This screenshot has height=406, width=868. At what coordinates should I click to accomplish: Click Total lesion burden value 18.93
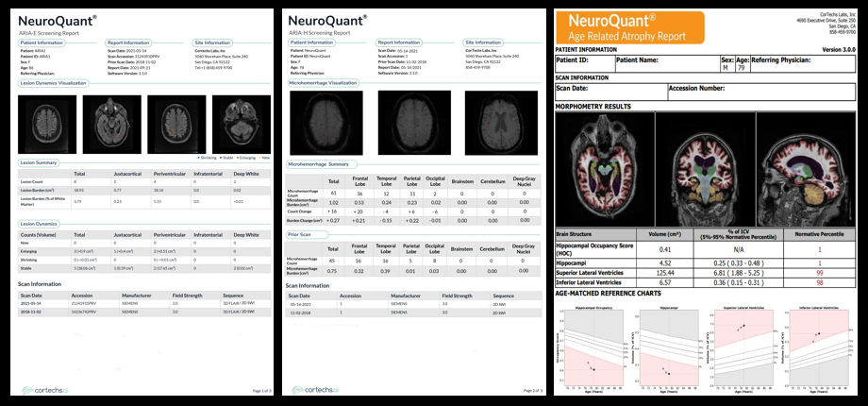79,190
